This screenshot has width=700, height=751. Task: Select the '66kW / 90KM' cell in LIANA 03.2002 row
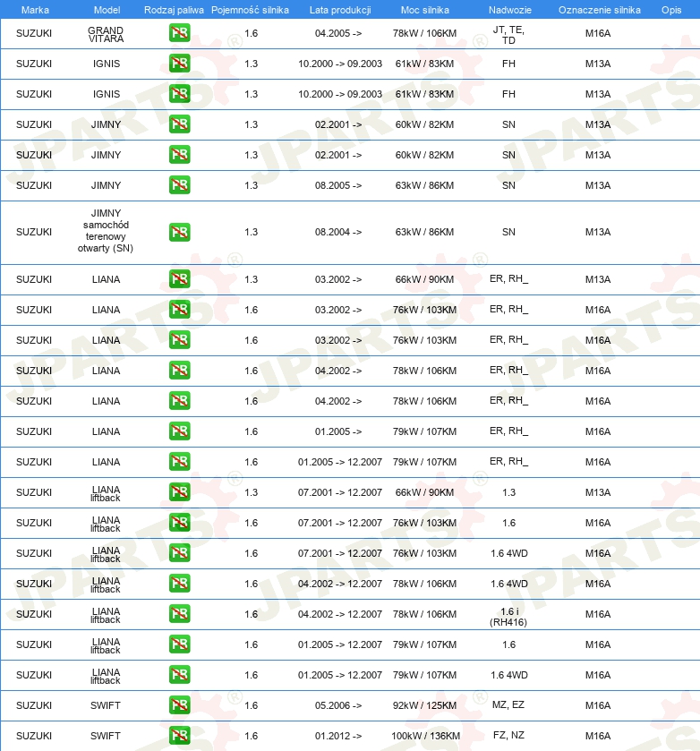pos(424,279)
